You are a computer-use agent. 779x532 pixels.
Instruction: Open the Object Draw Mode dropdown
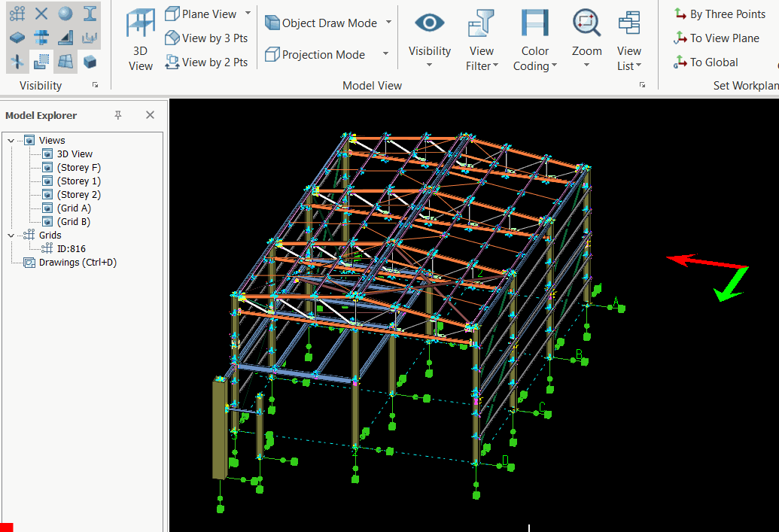pos(388,23)
